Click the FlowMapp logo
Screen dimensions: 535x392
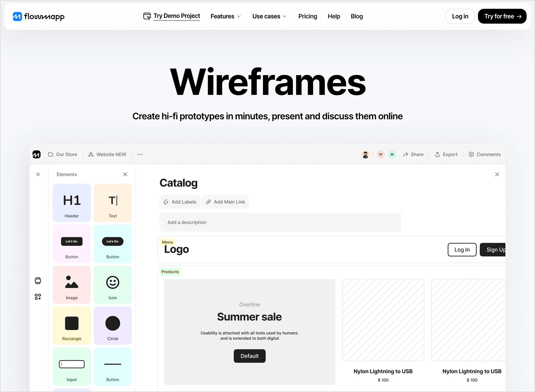tap(39, 16)
